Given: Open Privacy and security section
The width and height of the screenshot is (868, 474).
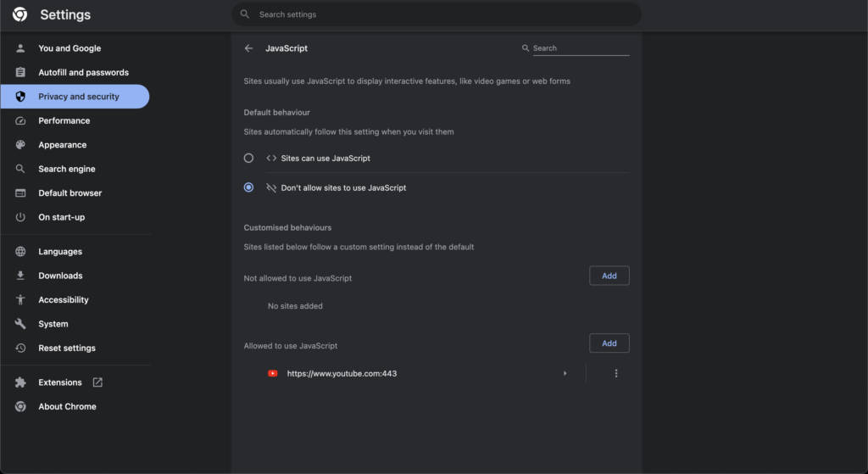Looking at the screenshot, I should (x=75, y=97).
